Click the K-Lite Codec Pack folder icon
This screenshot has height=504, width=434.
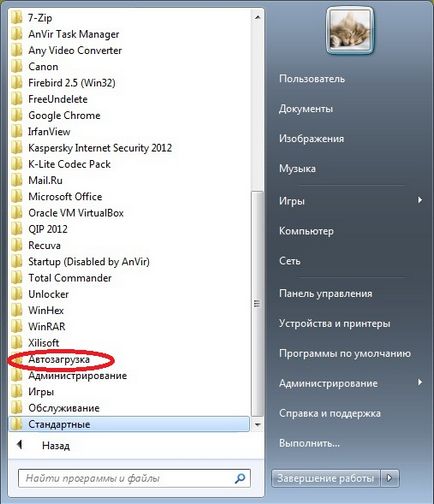pyautogui.click(x=16, y=164)
